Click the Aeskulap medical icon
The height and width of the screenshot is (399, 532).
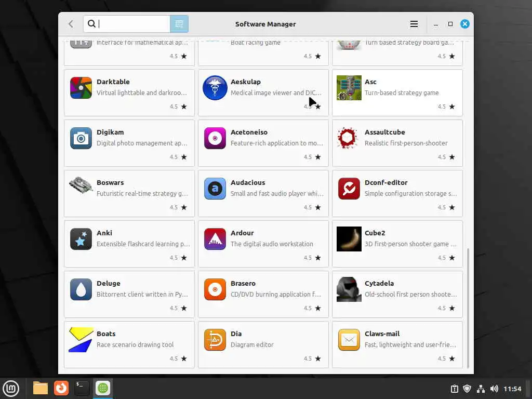215,88
